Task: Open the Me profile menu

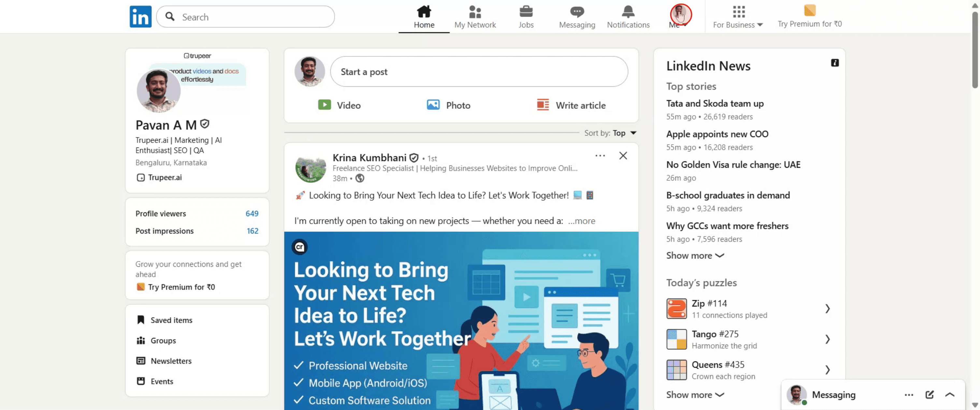Action: coord(680,16)
